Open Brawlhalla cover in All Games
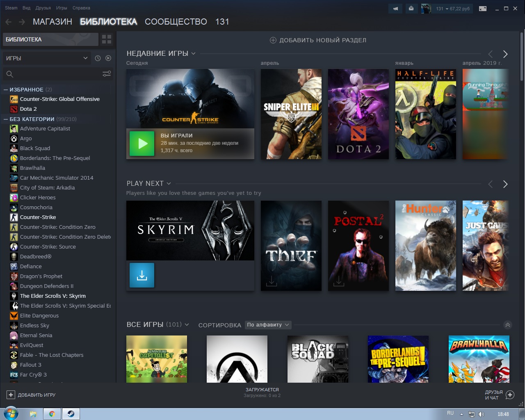 479,359
